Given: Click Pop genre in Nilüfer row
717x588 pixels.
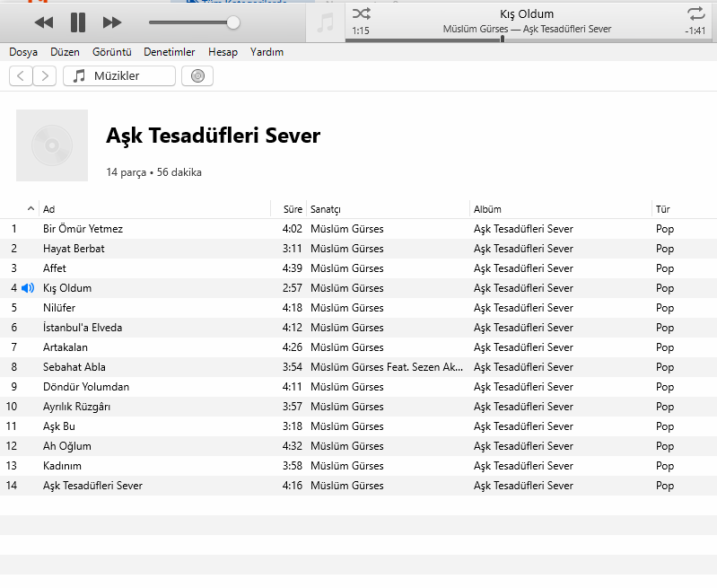Looking at the screenshot, I should pos(665,308).
